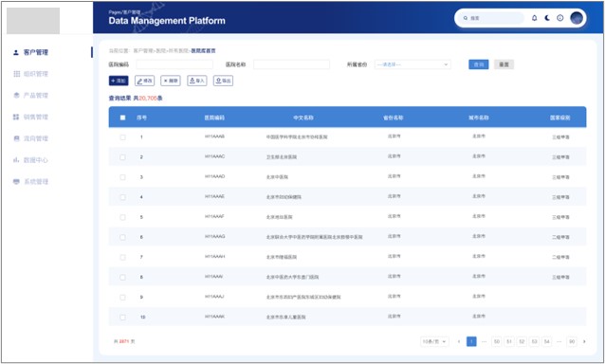The width and height of the screenshot is (605, 364).
Task: Click the 导出 export button
Action: pyautogui.click(x=223, y=81)
